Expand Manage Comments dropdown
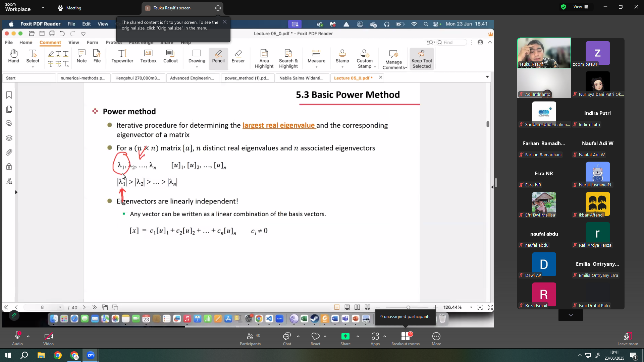Image resolution: width=644 pixels, height=362 pixels. [406, 68]
